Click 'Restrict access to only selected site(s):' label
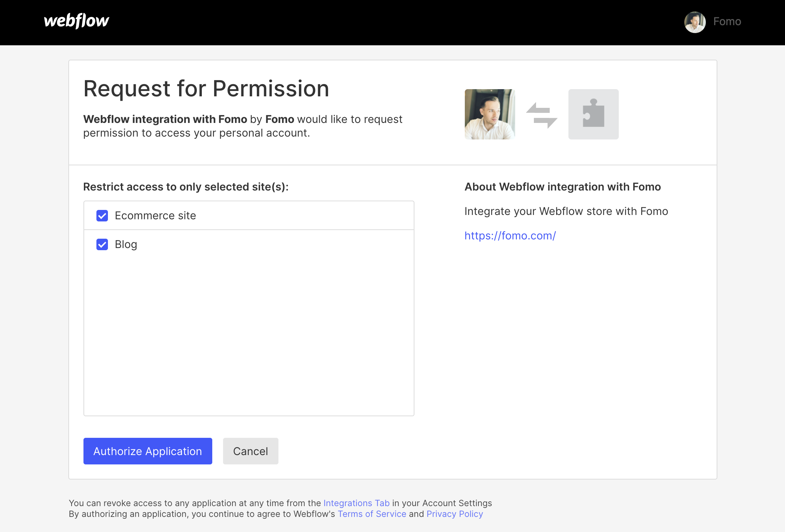This screenshot has width=785, height=532. 186,187
